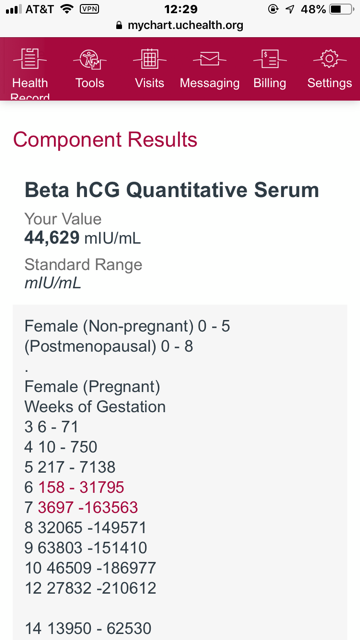Viewport: 360px width, 640px height.
Task: Open the Billing invoice icon
Action: click(x=270, y=59)
